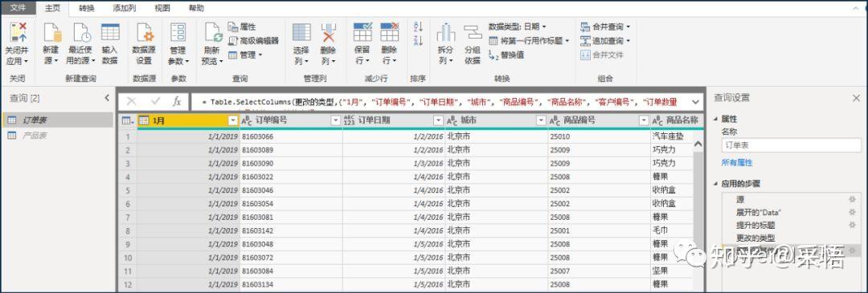This screenshot has width=868, height=293.
Task: Click into the formula bar text
Action: pos(439,102)
